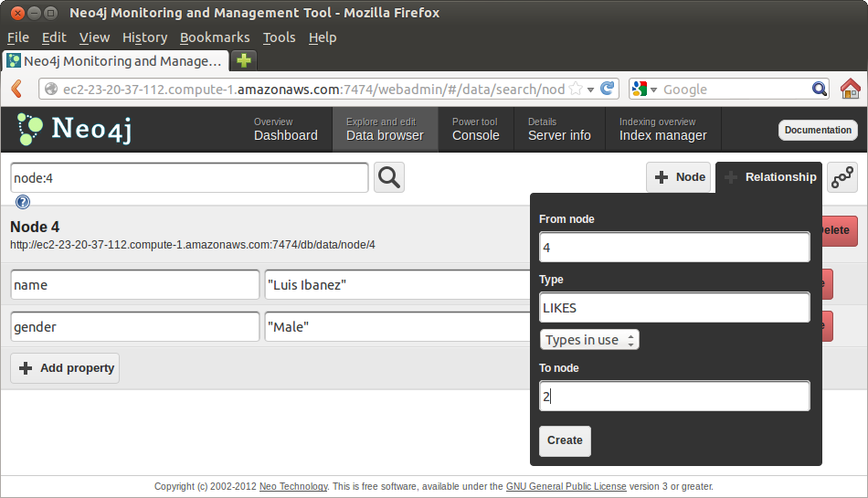Bookmark page using the star icon
Screen dimensions: 868x498
pos(576,89)
